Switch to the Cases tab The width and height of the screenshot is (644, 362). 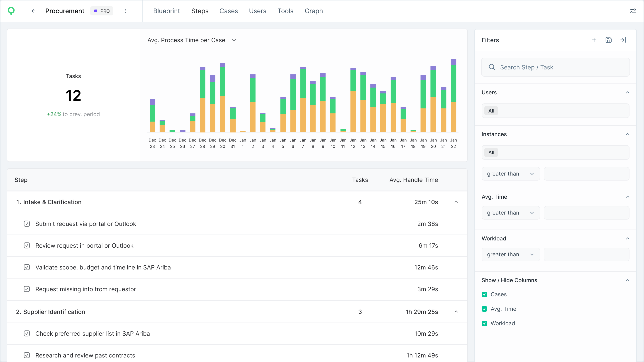pos(229,11)
